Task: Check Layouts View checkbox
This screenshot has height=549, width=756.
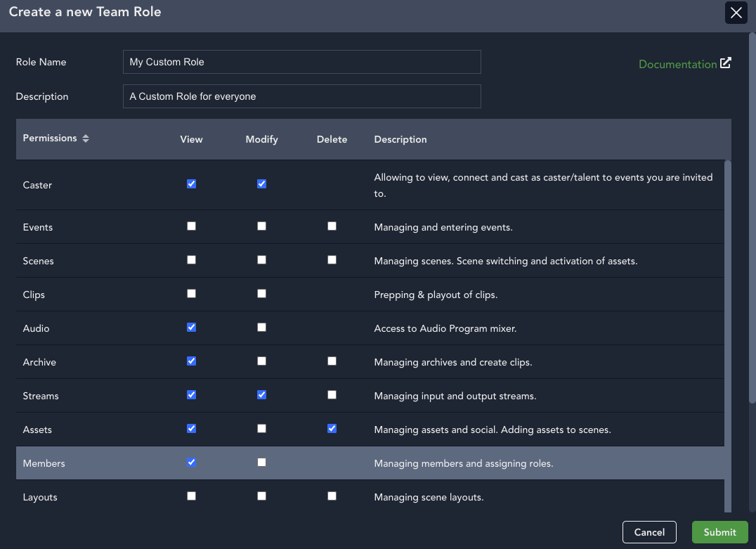Action: click(x=191, y=496)
